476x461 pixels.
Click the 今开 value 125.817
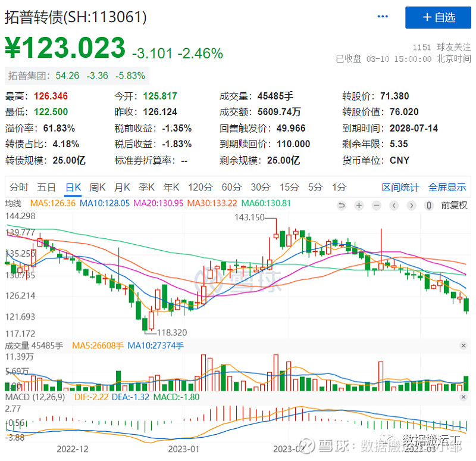pyautogui.click(x=160, y=96)
